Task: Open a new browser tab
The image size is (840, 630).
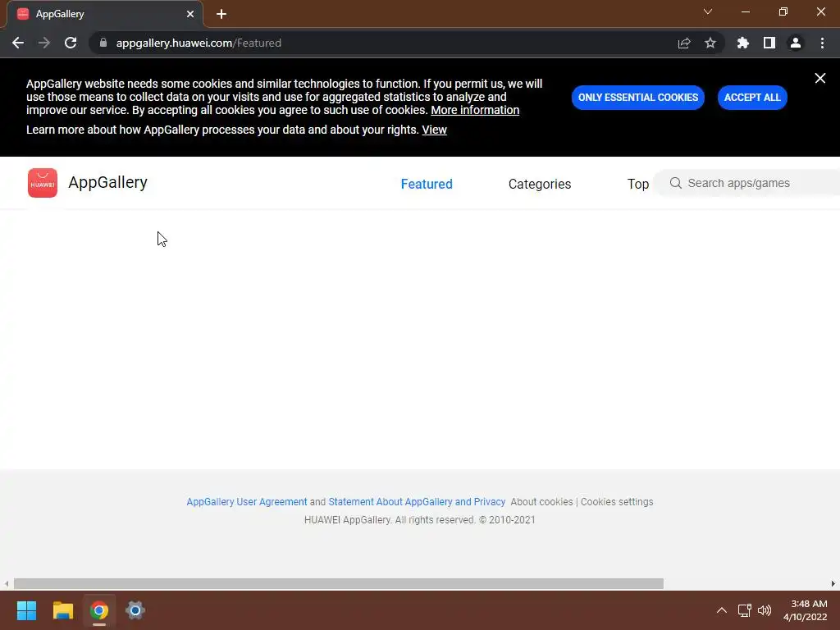Action: coord(221,14)
